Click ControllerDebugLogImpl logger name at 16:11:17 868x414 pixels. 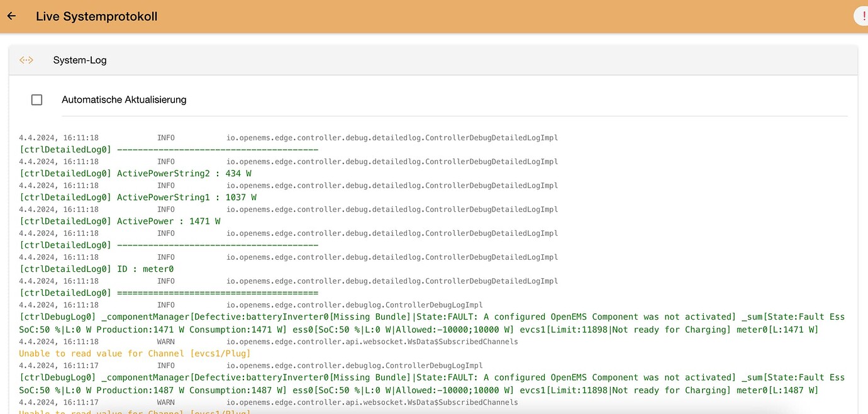click(x=354, y=366)
